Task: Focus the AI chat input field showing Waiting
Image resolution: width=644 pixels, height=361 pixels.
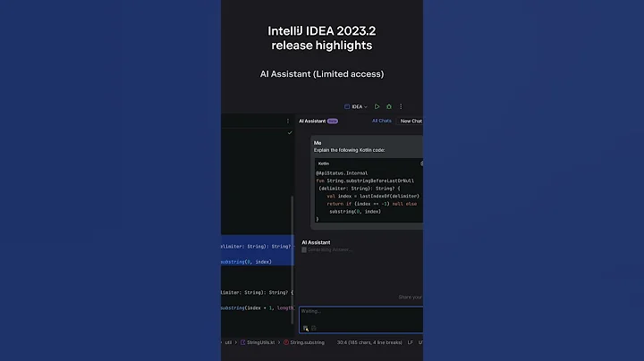Action: 361,320
